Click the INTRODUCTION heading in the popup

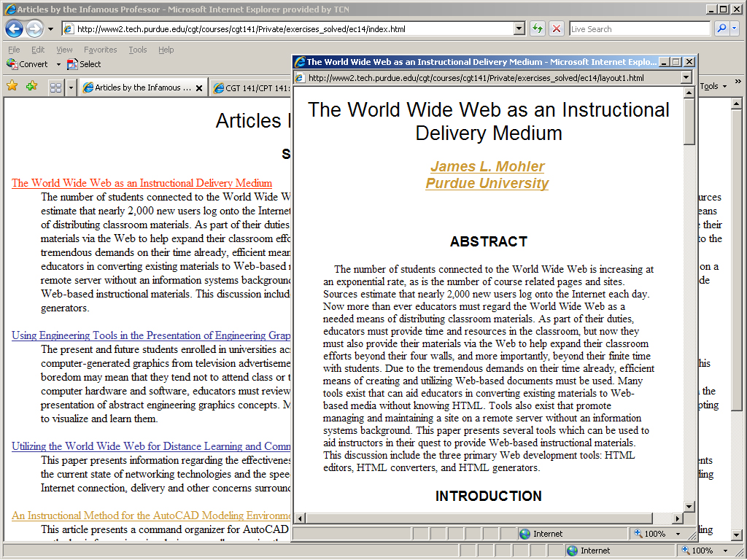coord(489,496)
